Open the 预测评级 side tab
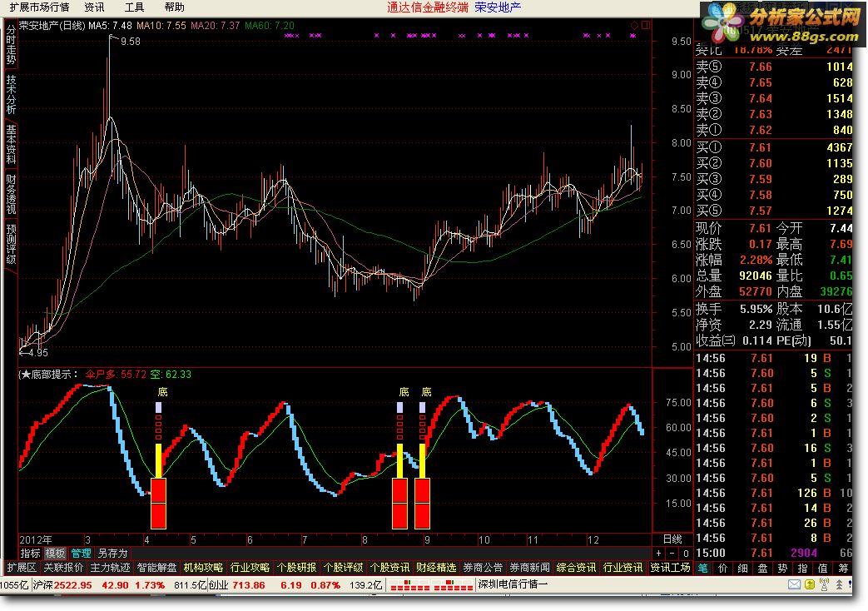Image resolution: width=868 pixels, height=611 pixels. coord(11,244)
